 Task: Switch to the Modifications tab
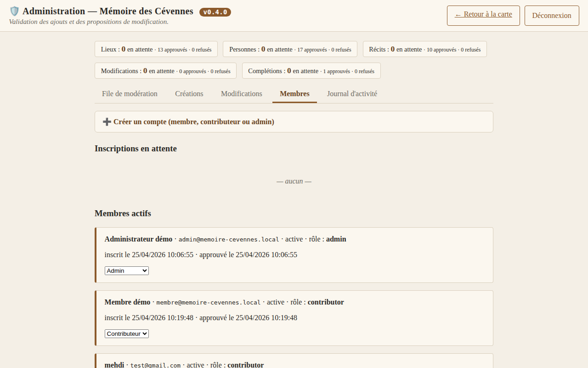click(x=241, y=93)
